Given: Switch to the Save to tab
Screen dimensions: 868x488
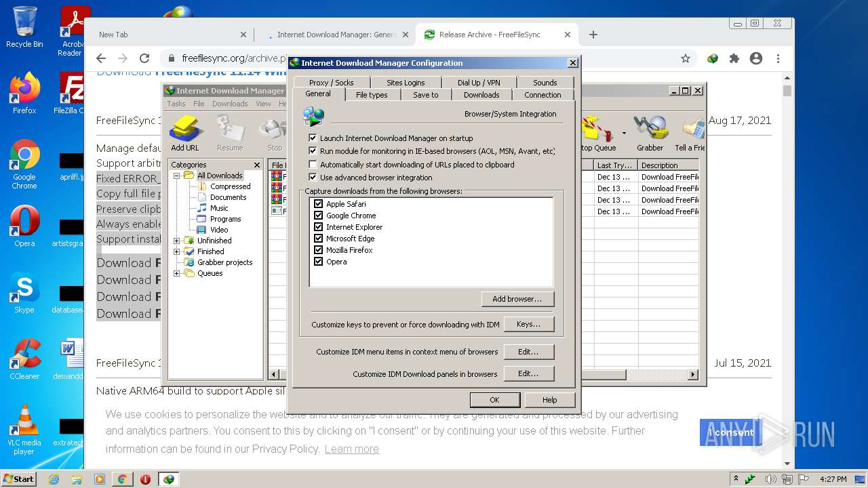Looking at the screenshot, I should 426,95.
